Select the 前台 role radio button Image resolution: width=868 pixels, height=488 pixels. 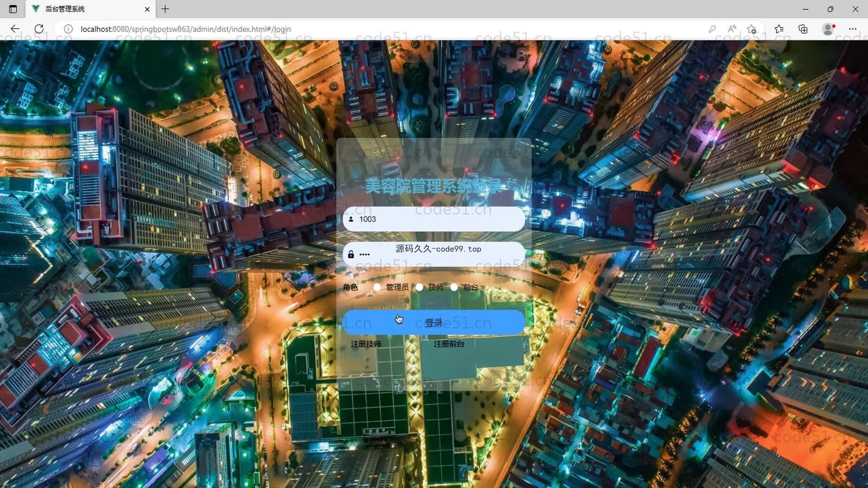(x=454, y=287)
